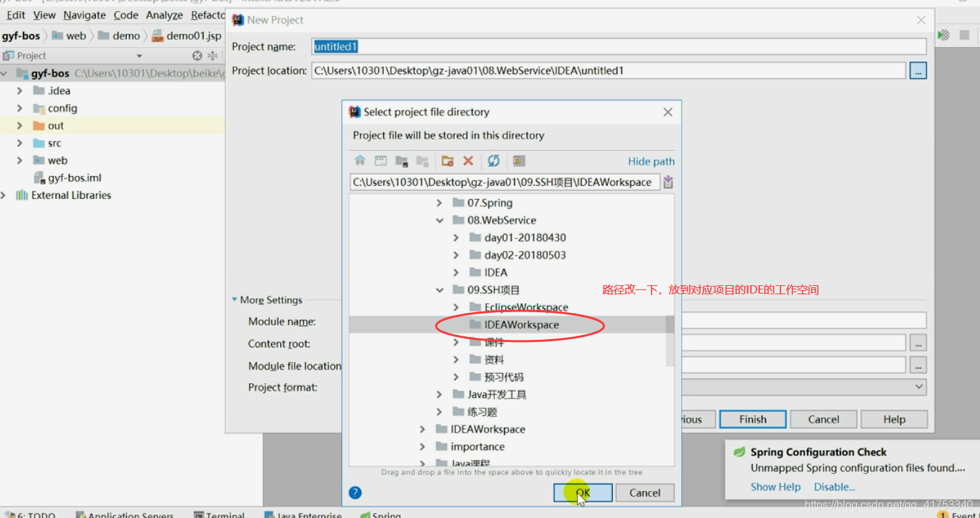Image resolution: width=980 pixels, height=518 pixels.
Task: Confirm directory selection with OK
Action: coord(582,492)
